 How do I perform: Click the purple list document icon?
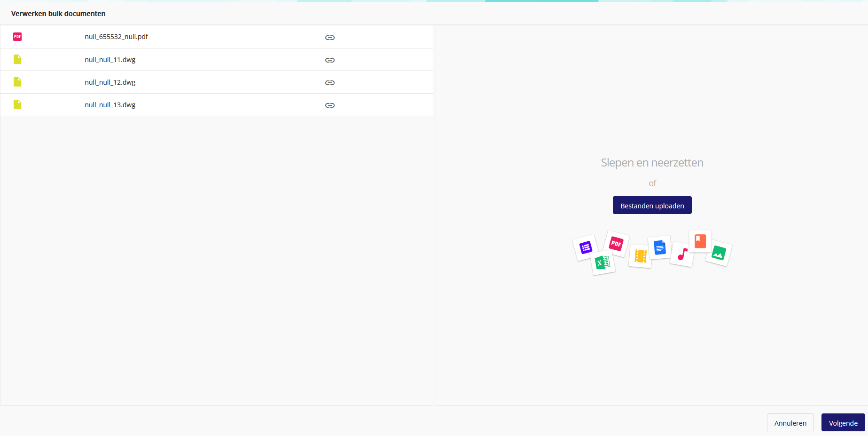pyautogui.click(x=586, y=247)
